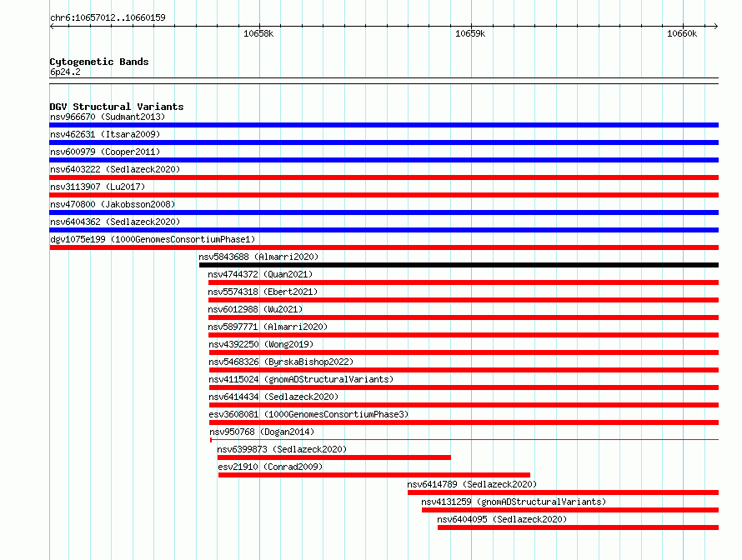Open nsv4115024 (gnomADStructuralVariants) entry
This screenshot has width=742, height=560.
(301, 379)
